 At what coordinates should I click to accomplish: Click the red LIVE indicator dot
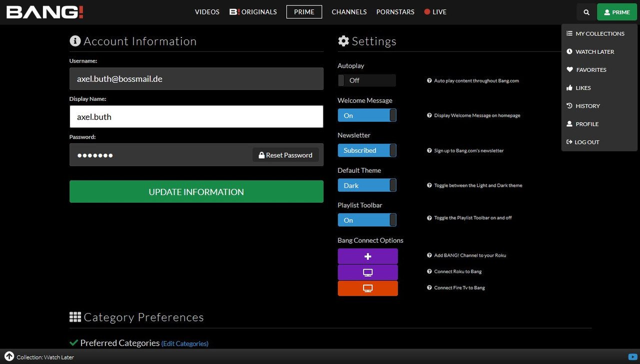coord(427,12)
